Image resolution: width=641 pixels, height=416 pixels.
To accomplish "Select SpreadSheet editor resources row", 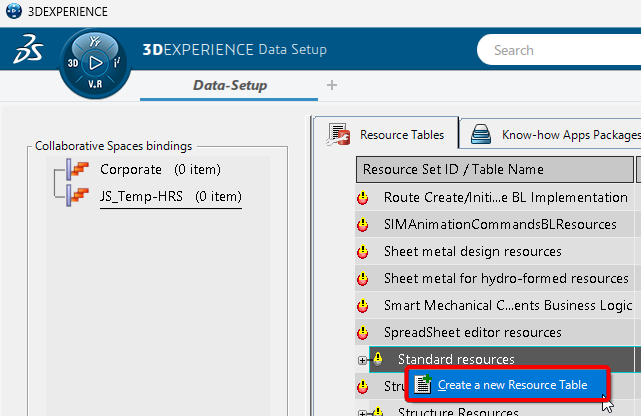I will tap(495, 332).
